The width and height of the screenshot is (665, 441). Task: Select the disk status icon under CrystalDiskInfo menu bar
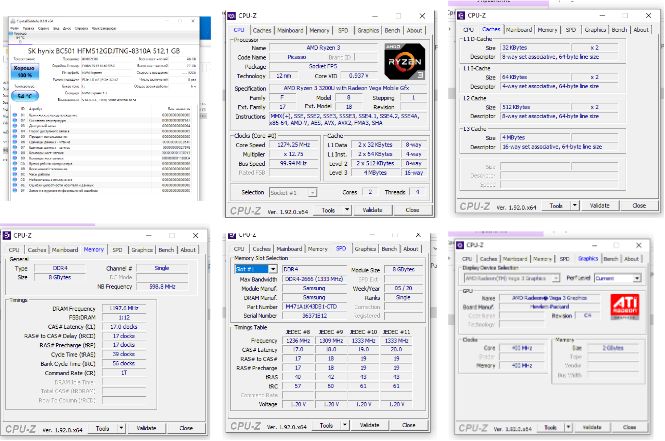tap(12, 33)
